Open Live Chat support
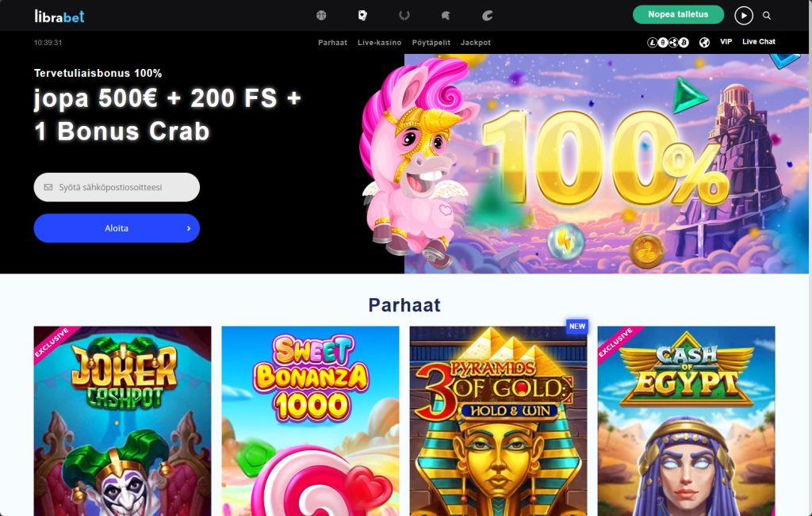812x516 pixels. point(759,42)
